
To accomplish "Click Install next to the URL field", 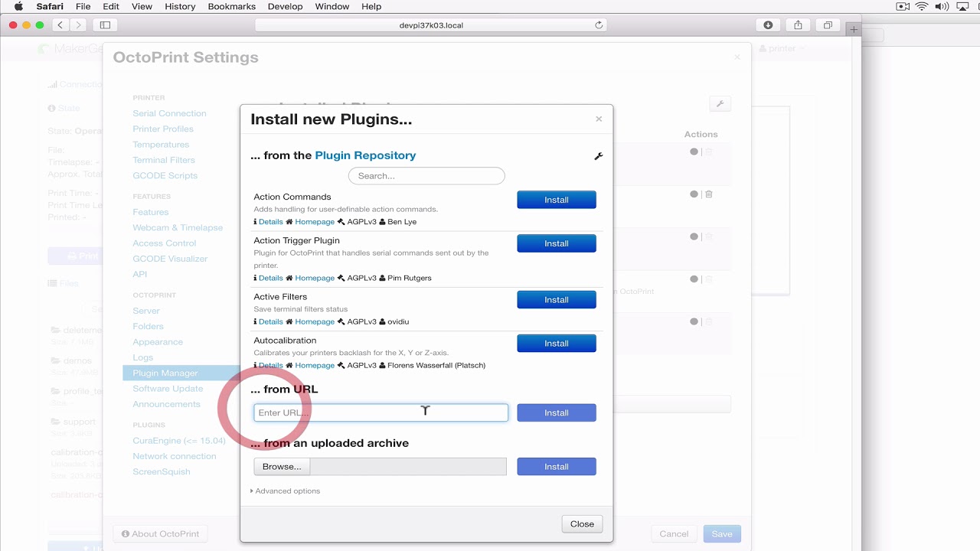I will click(x=557, y=412).
